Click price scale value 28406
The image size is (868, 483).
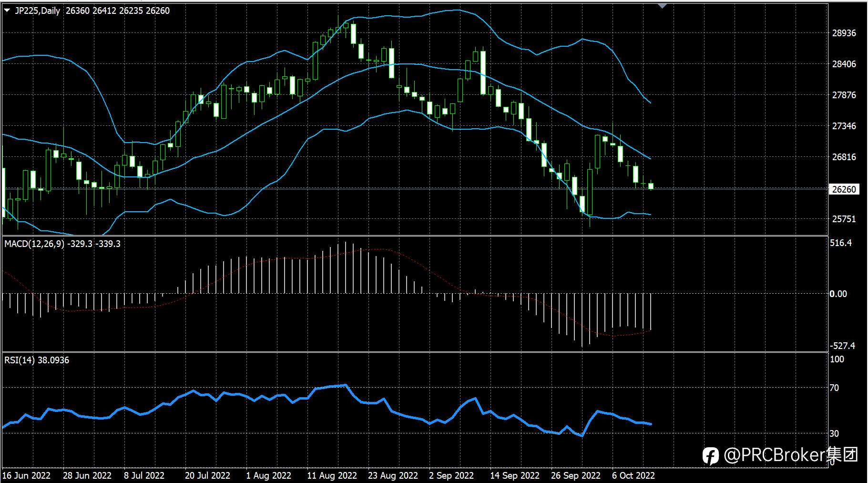[844, 64]
